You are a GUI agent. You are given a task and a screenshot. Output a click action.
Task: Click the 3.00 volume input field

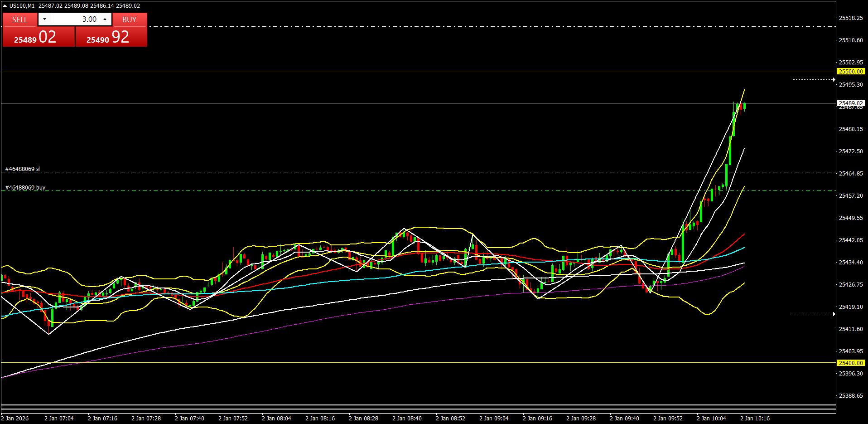point(75,19)
